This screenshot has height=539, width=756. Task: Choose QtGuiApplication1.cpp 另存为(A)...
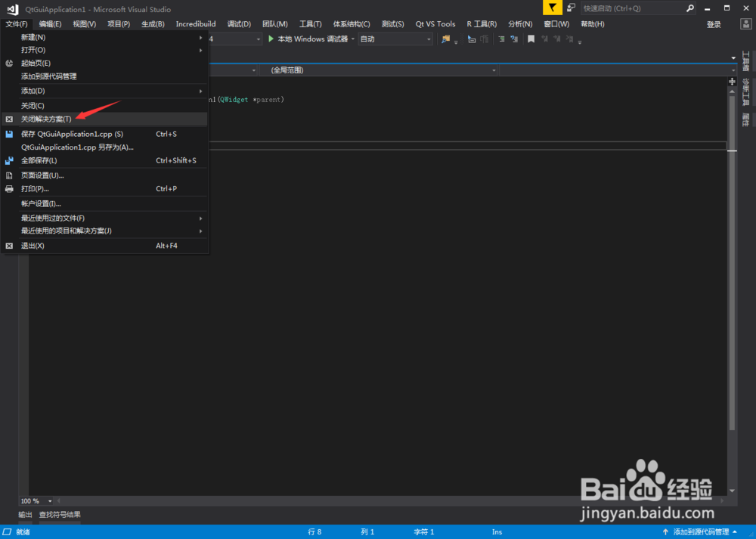coord(104,147)
